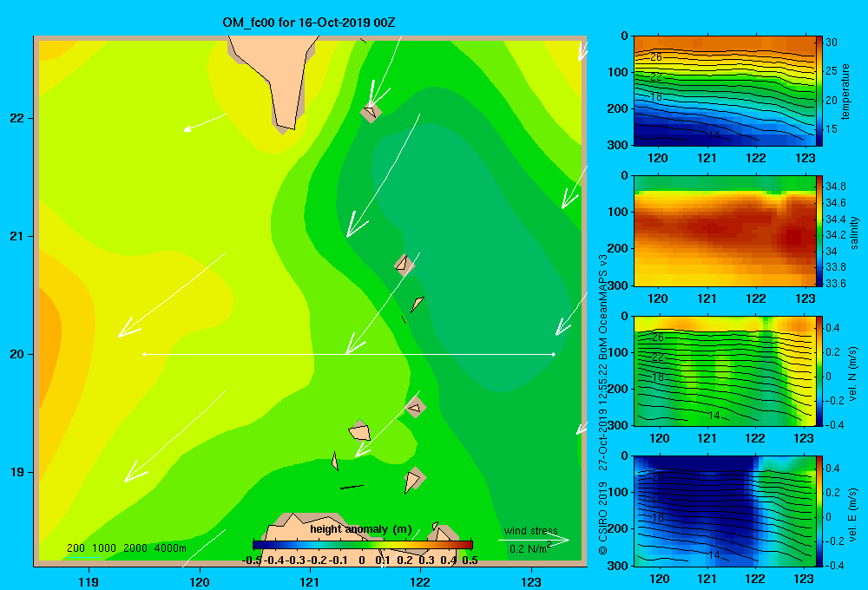Click the 300 depth label of the salinity panel
868x590 pixels.
pyautogui.click(x=617, y=285)
